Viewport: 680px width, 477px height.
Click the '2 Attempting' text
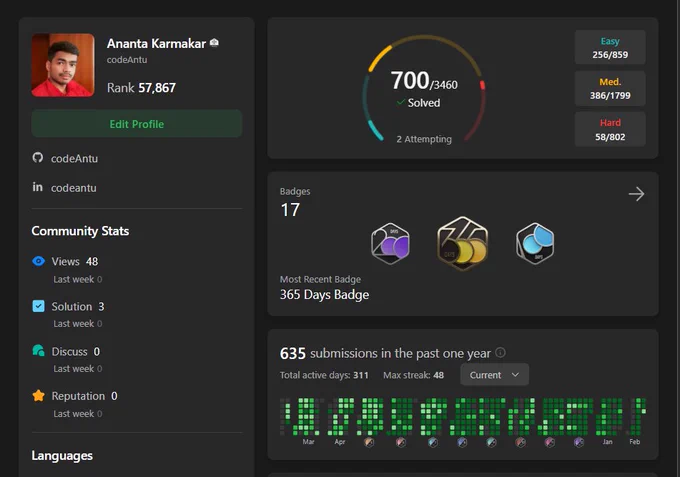click(x=424, y=139)
